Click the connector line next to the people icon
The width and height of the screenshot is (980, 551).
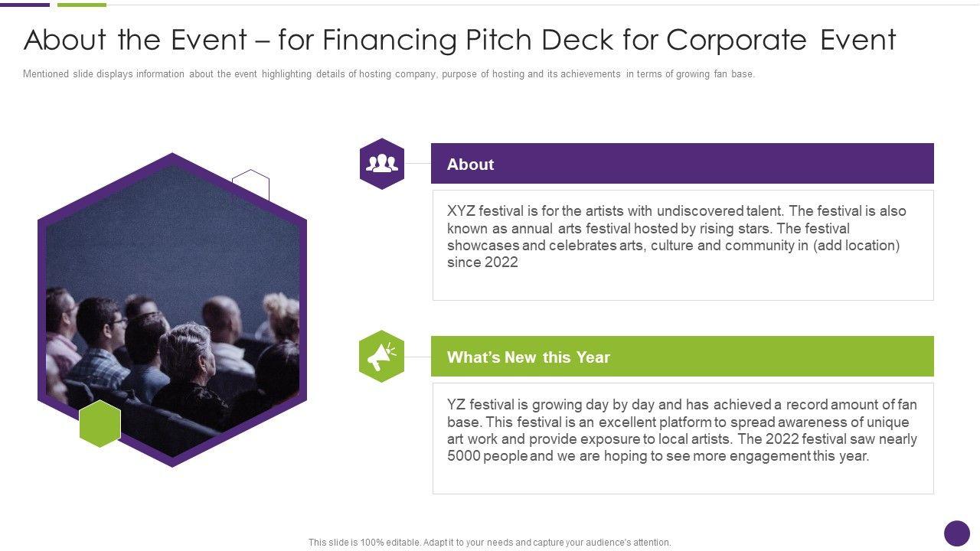tap(418, 163)
